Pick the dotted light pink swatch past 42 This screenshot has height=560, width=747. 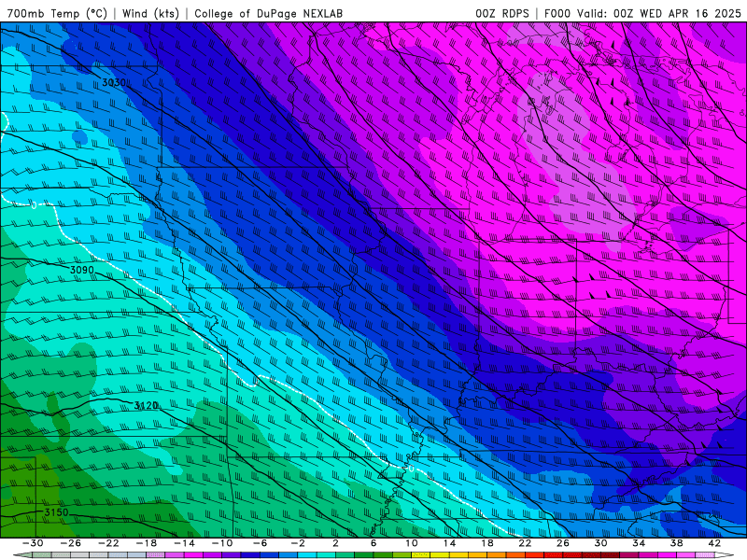point(705,554)
